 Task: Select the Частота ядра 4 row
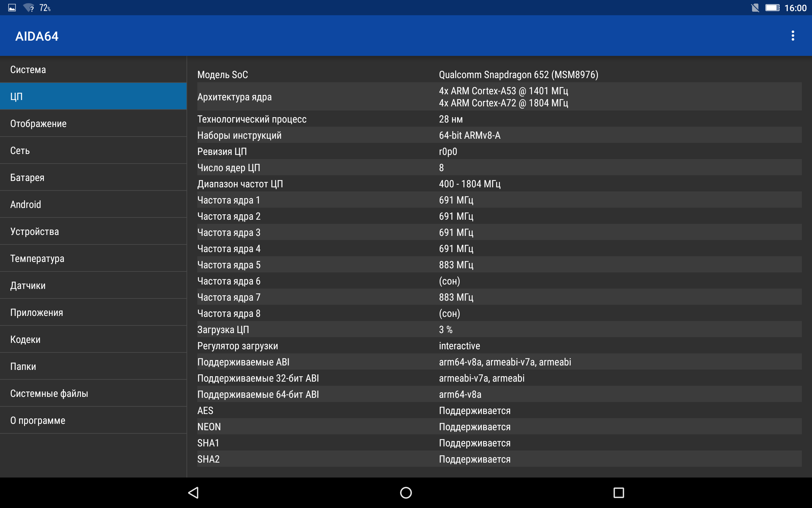click(499, 248)
